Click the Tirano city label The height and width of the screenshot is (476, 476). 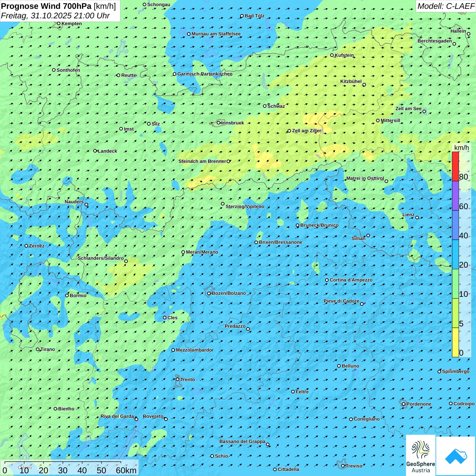pos(48,349)
